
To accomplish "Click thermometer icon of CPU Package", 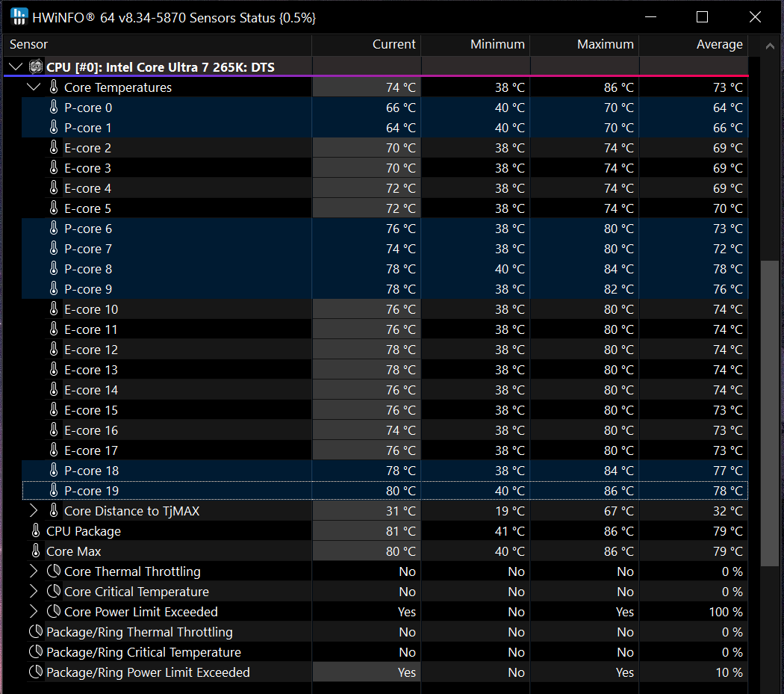I will coord(36,530).
